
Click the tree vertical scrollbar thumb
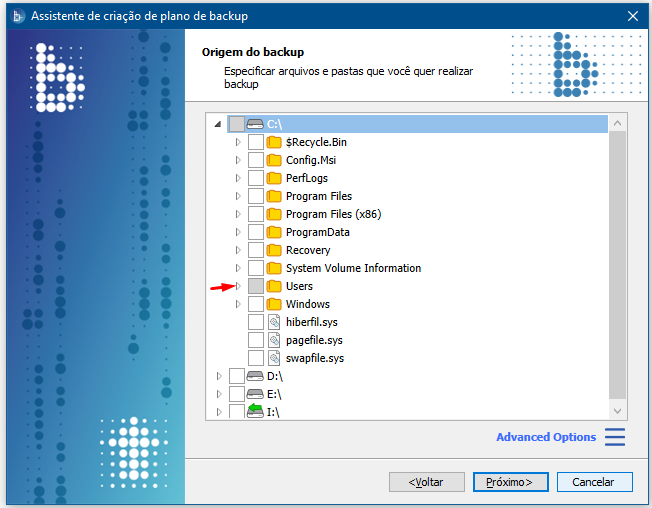coord(617,265)
